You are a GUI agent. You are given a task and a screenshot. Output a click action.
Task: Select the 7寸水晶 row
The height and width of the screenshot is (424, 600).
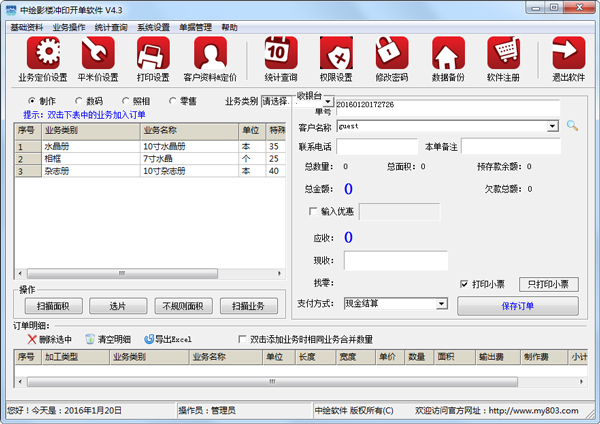(150, 158)
